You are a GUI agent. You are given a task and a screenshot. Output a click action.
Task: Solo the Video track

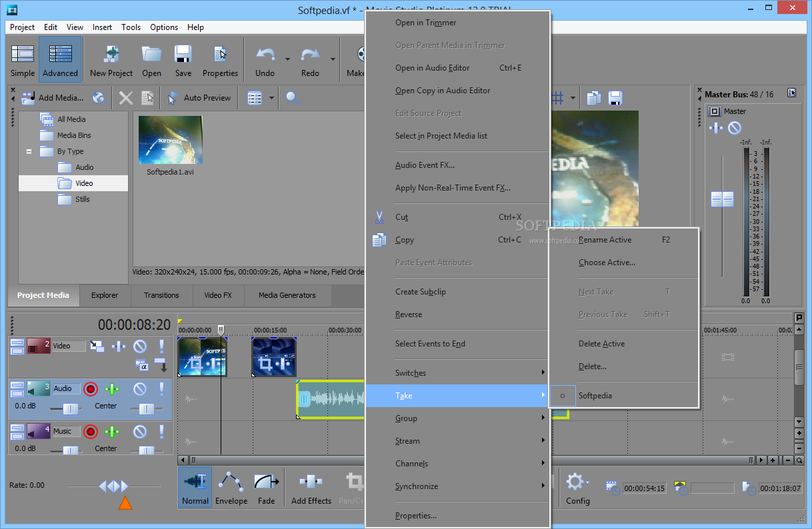(x=161, y=346)
